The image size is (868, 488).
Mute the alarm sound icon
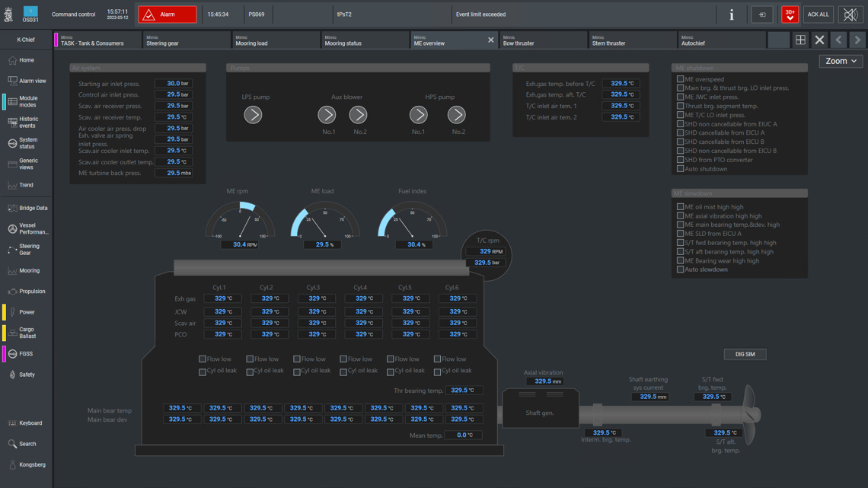click(850, 14)
